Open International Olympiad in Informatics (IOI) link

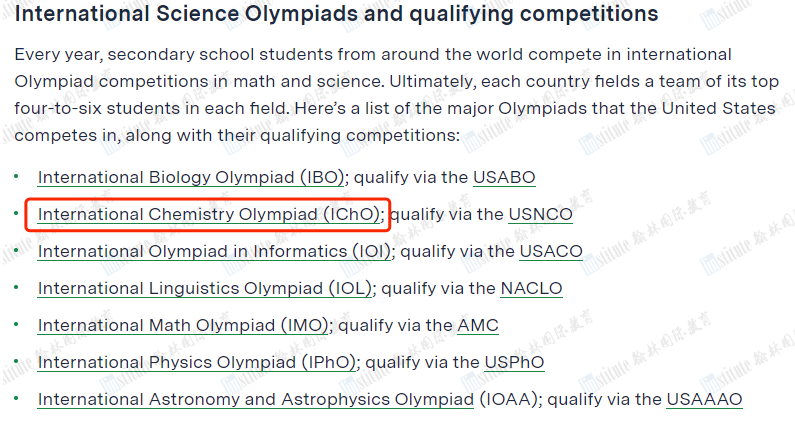pos(214,251)
